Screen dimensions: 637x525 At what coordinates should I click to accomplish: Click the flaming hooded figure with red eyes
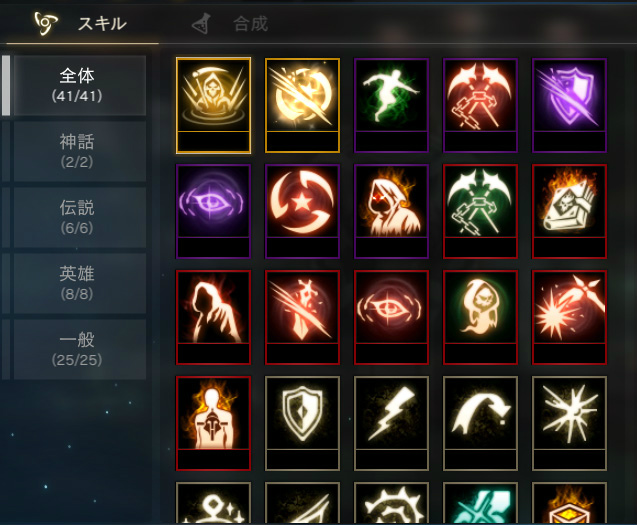coord(391,211)
